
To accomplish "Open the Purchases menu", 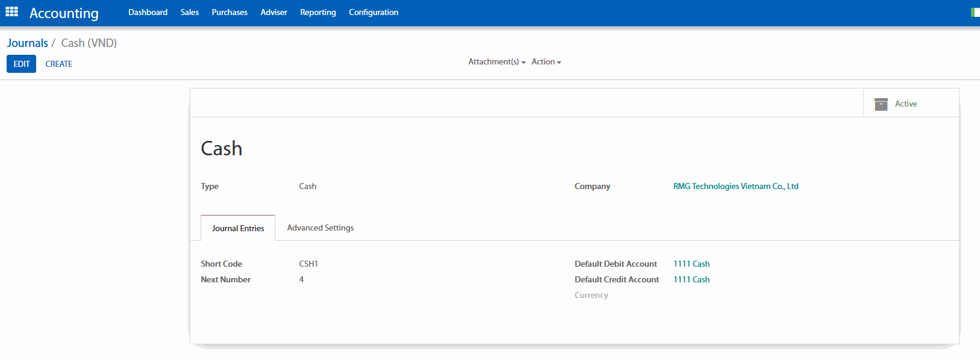I will (x=229, y=12).
